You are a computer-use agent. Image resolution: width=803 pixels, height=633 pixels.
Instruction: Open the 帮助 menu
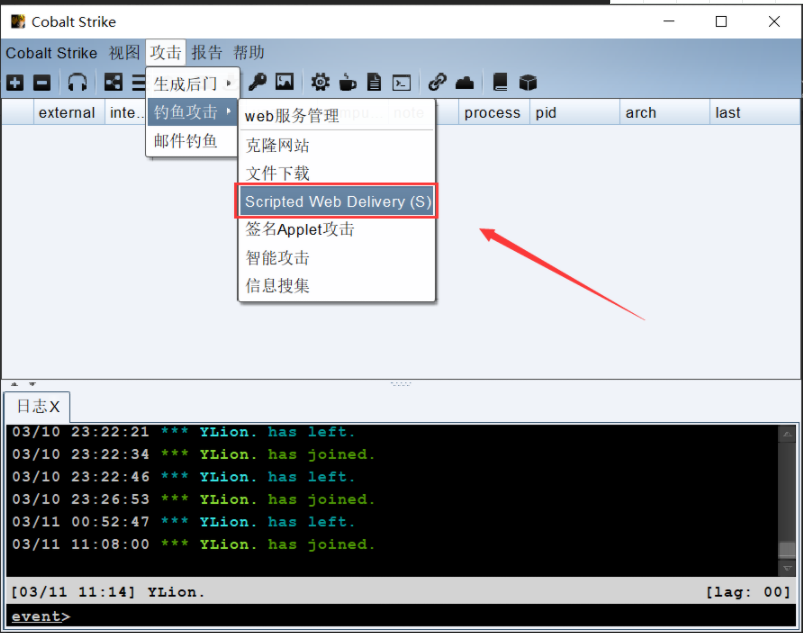point(249,53)
